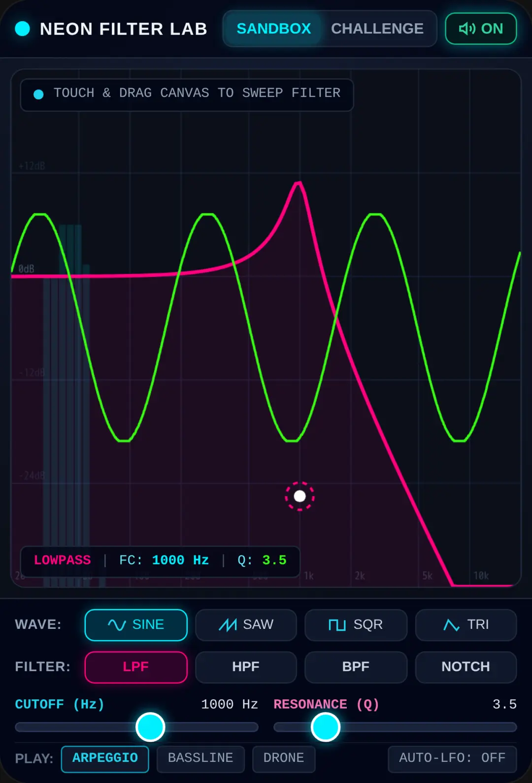The image size is (532, 783).
Task: Toggle the audio ON switch
Action: click(481, 29)
